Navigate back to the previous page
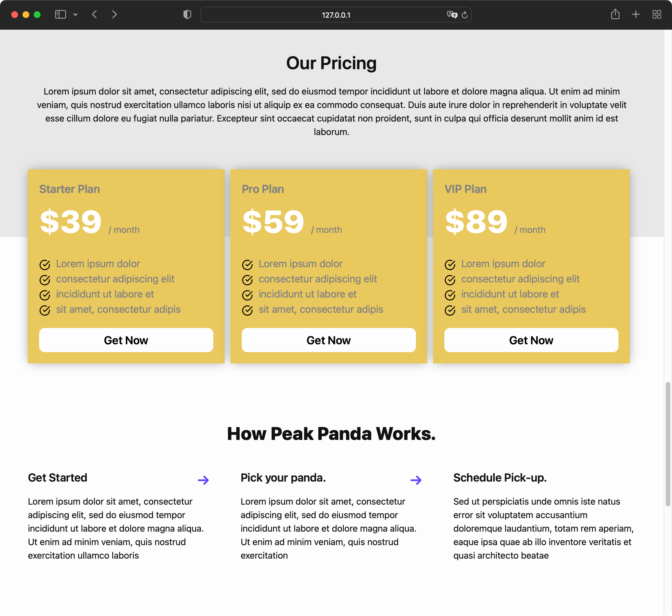This screenshot has width=672, height=616. (95, 14)
